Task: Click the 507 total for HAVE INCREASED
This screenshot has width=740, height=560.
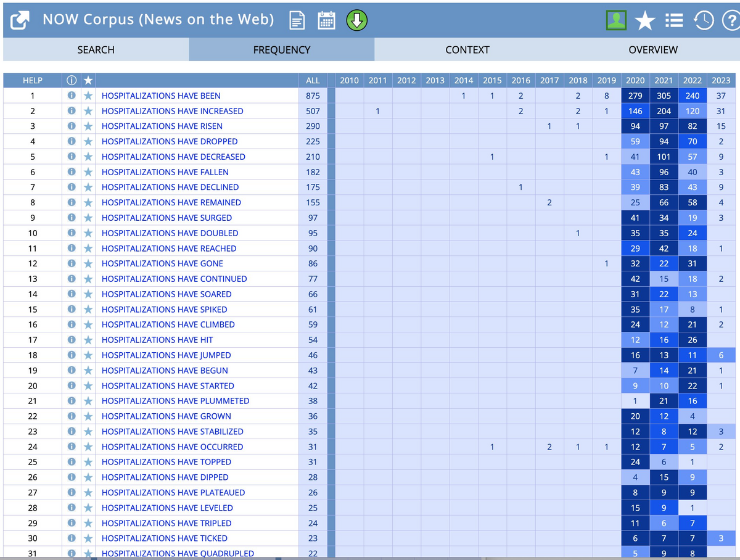Action: (313, 111)
